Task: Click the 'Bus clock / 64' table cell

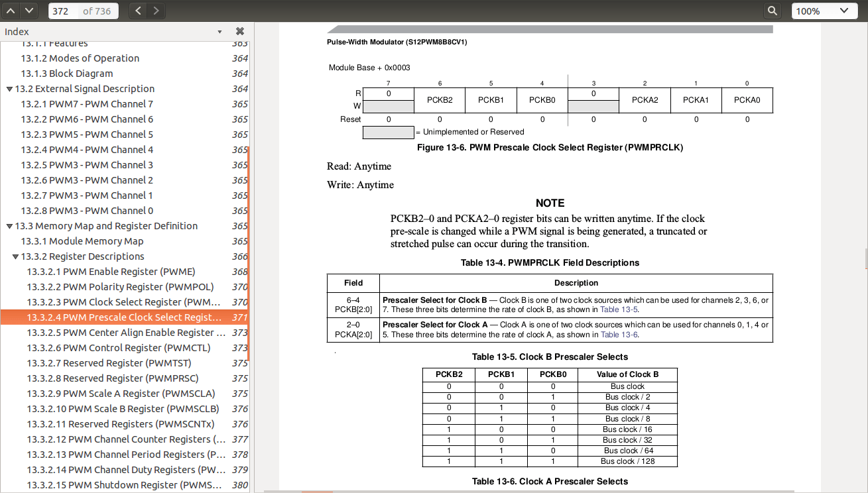Action: tap(627, 451)
